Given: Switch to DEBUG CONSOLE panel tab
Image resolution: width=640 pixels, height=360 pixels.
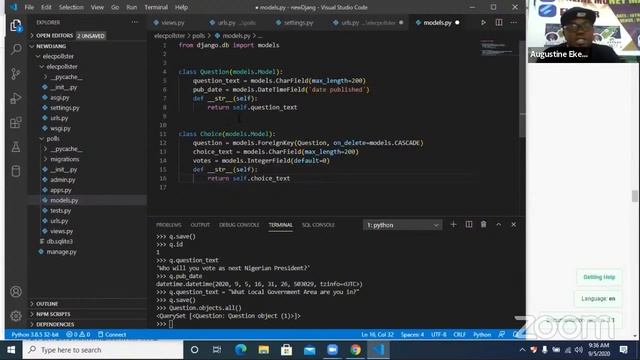Looking at the screenshot, I should (239, 225).
